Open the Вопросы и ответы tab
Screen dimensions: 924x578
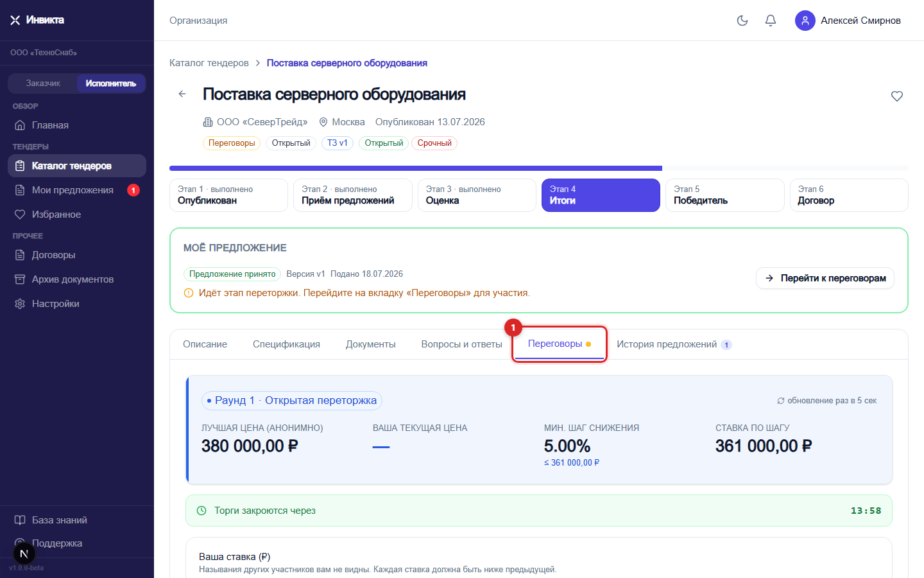[462, 344]
